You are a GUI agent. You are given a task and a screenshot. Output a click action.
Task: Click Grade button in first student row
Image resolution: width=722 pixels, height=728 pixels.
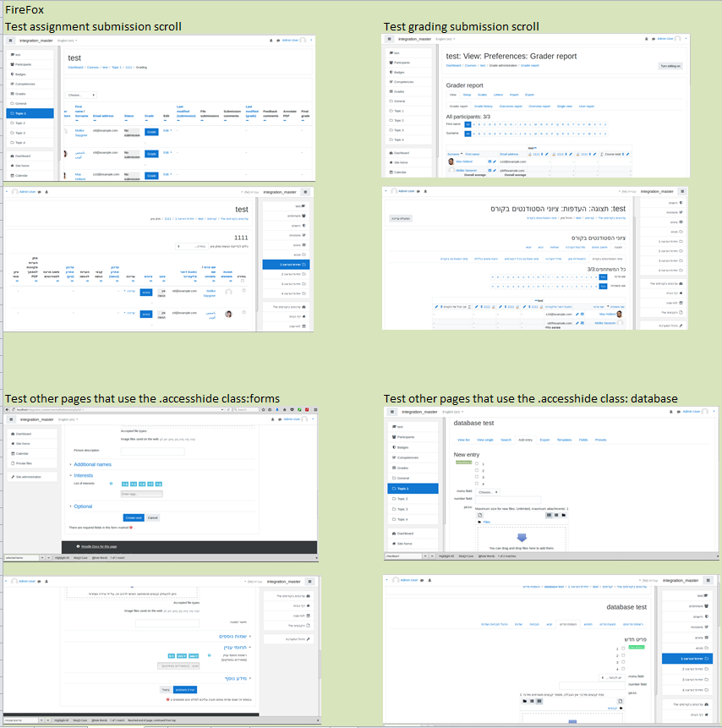(151, 132)
